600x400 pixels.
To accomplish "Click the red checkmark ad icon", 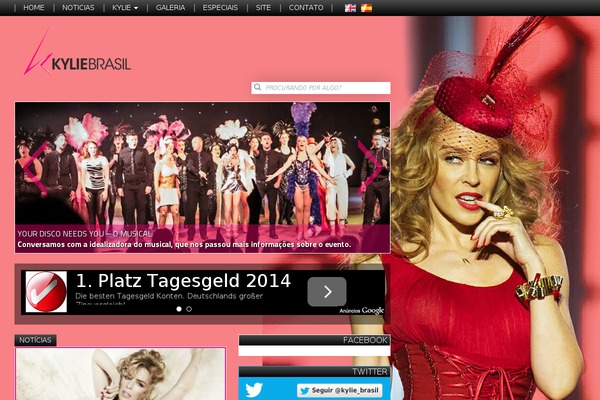I will (x=46, y=292).
